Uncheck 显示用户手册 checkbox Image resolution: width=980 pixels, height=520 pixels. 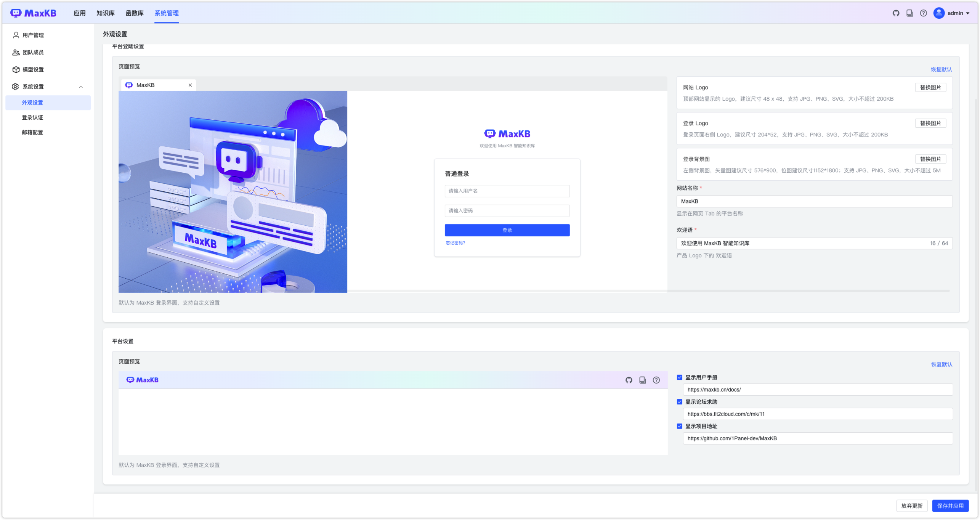[x=679, y=377]
